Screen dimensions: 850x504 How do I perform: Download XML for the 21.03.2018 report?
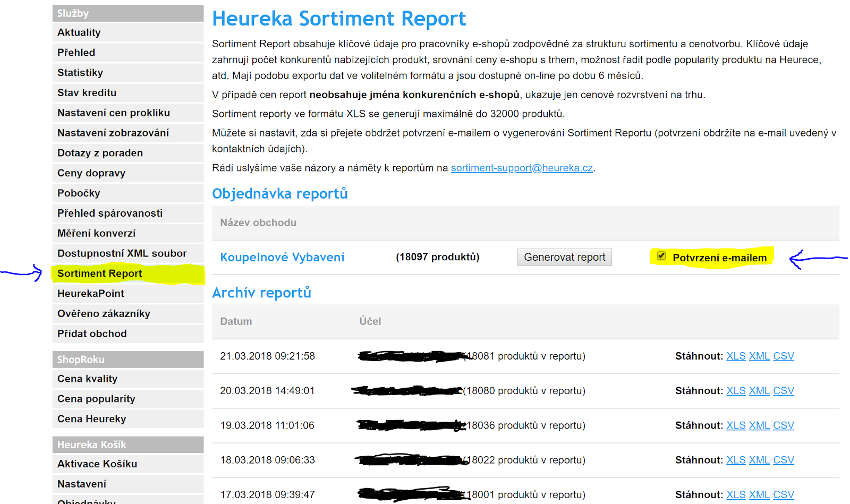click(x=759, y=356)
